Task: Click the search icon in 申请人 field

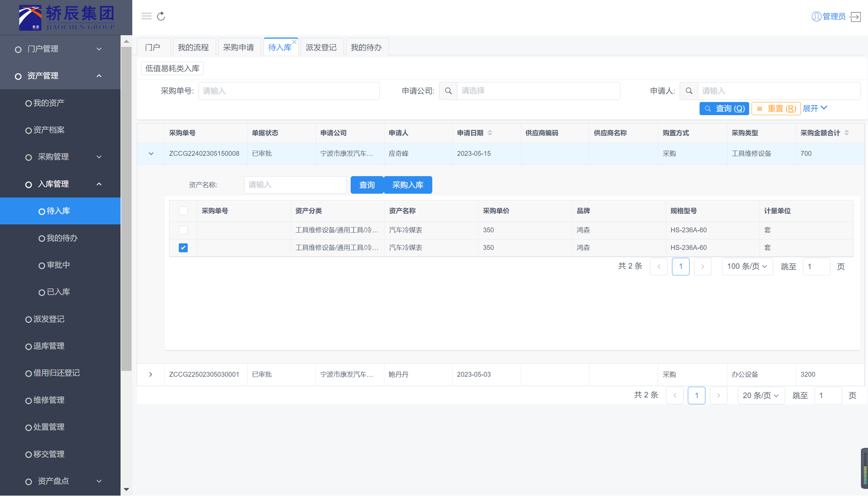Action: 689,91
